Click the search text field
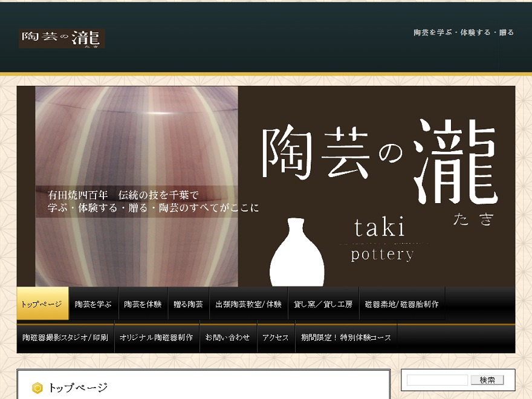 (437, 380)
